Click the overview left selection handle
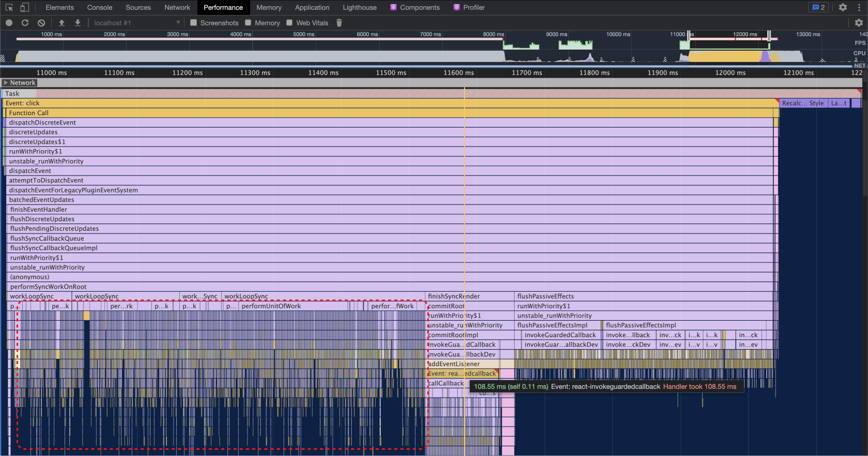 (689, 35)
